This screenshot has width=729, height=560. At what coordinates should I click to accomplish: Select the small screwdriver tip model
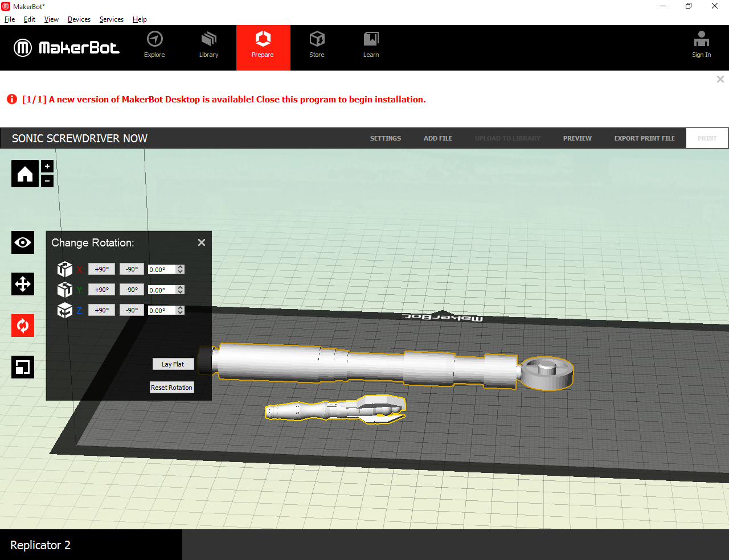335,409
